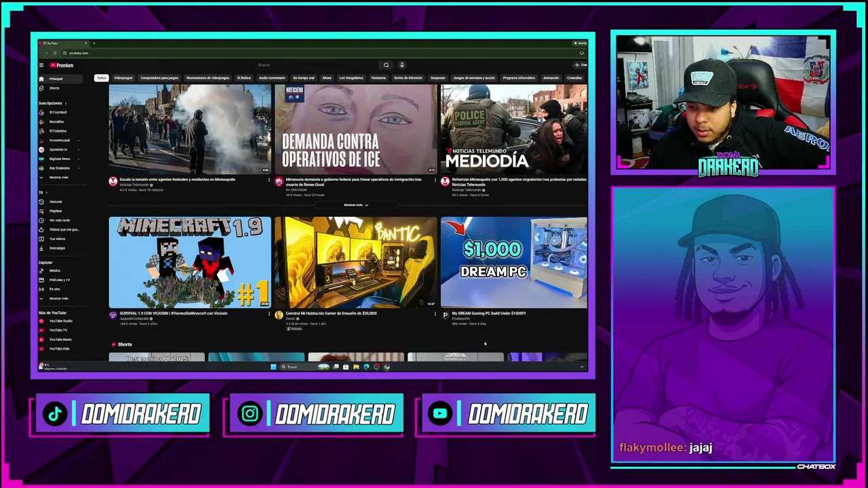Open Noticias Telemundo channel avatar on first video

coord(113,182)
